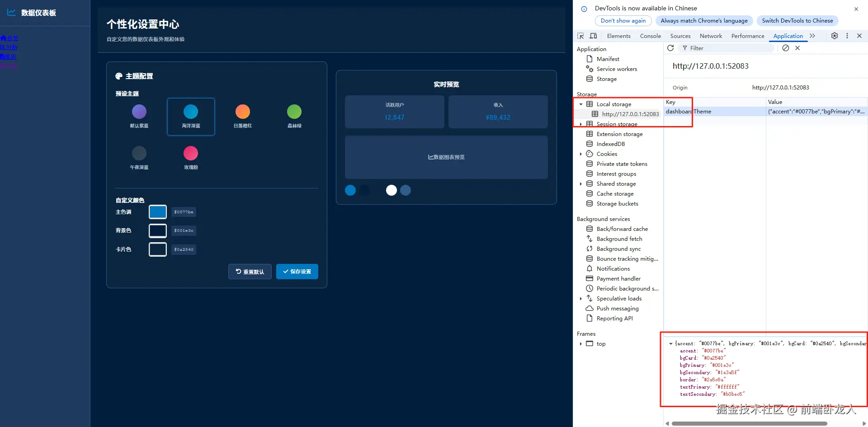Expand the Shared storage tree node
The width and height of the screenshot is (868, 427).
(581, 183)
